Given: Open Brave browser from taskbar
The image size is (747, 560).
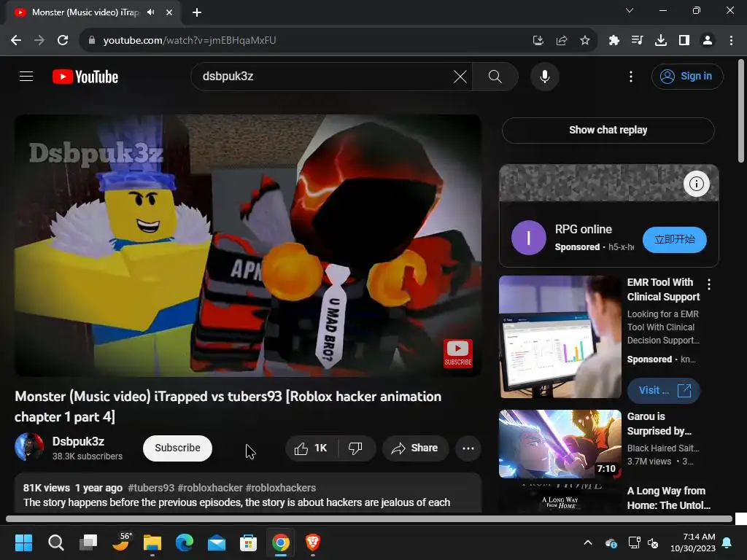Looking at the screenshot, I should click(312, 542).
